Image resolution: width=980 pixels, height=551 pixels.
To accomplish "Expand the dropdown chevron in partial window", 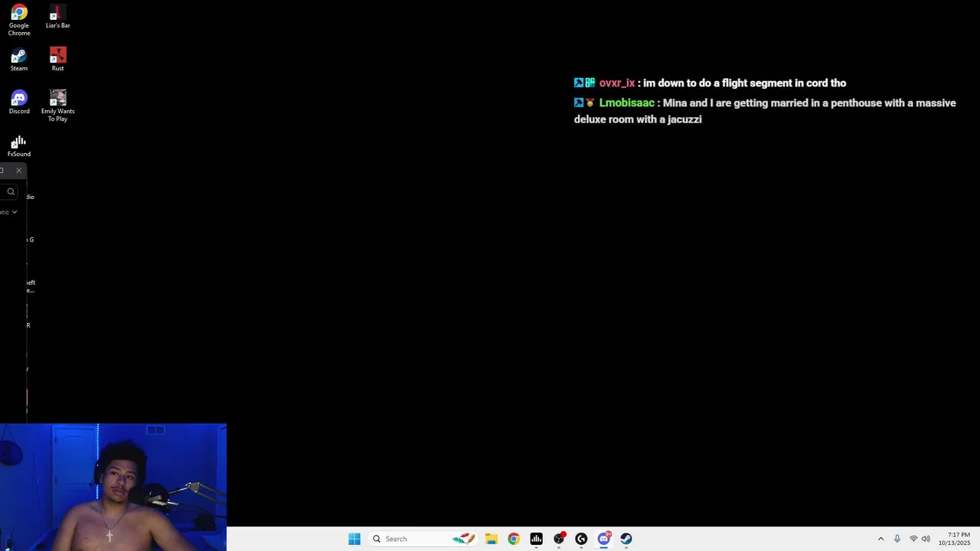I will 14,212.
